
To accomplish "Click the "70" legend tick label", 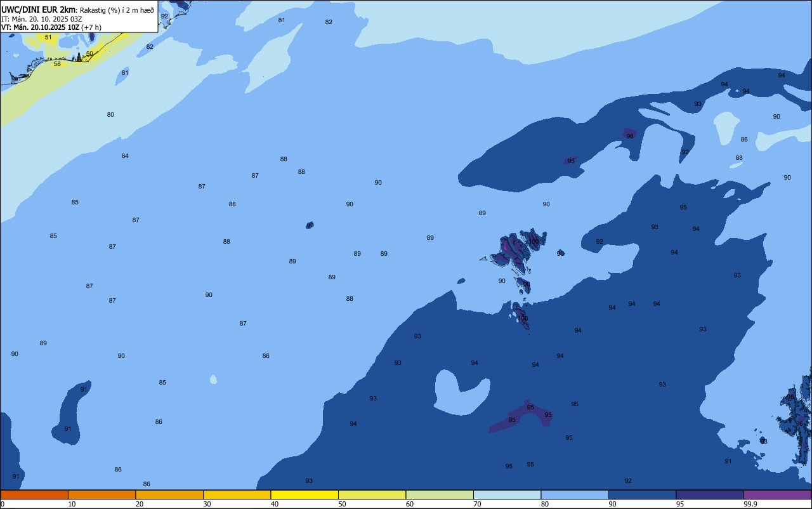I will coord(477,504).
